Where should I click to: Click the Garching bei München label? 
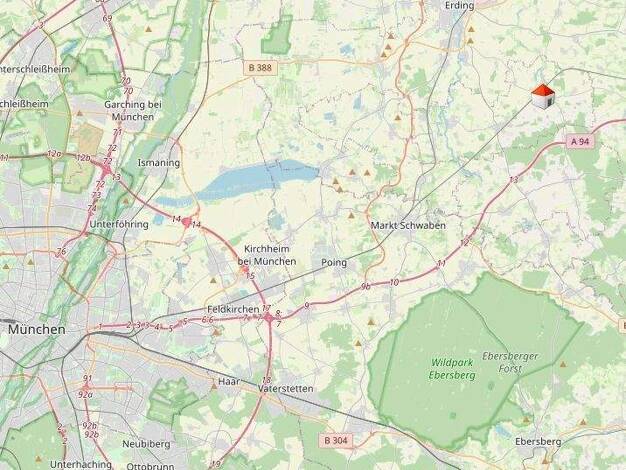pos(133,111)
